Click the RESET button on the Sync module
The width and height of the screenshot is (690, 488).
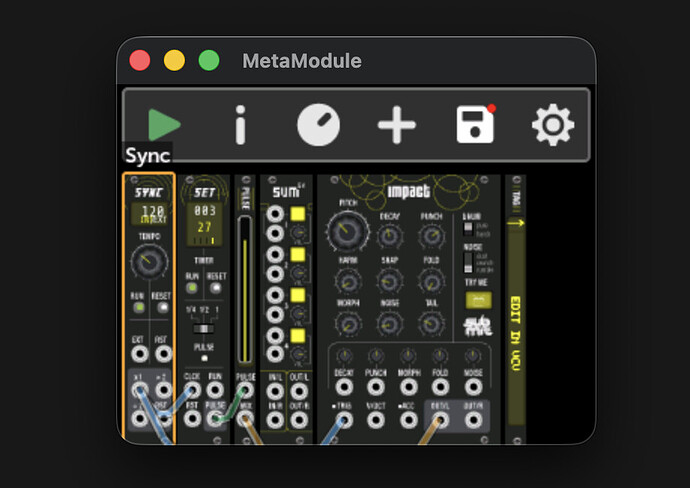(x=163, y=307)
